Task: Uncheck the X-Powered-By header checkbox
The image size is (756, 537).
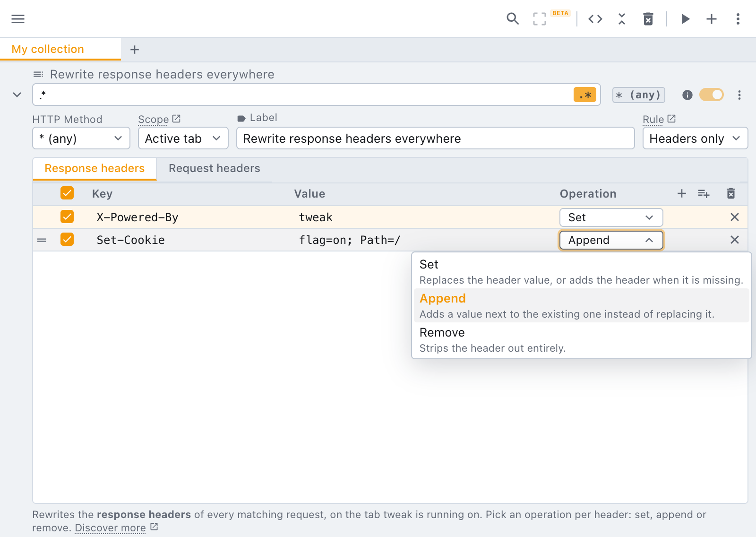Action: coord(67,217)
